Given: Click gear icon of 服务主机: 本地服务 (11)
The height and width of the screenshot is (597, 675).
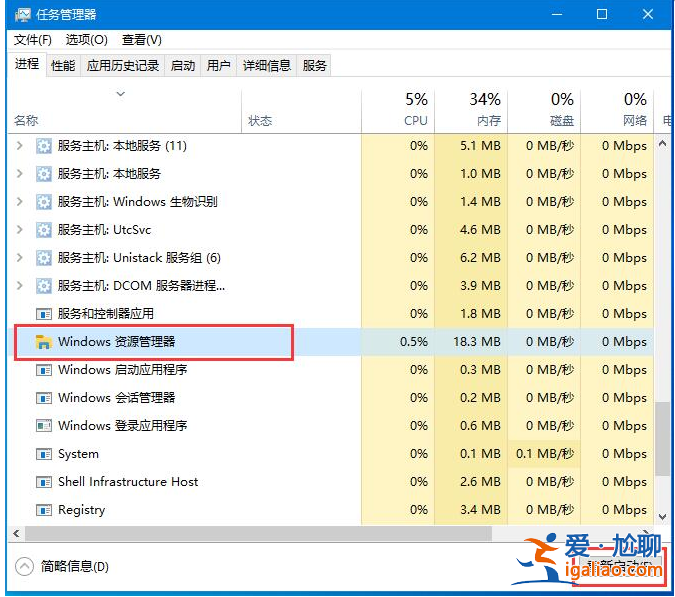Looking at the screenshot, I should point(43,146).
